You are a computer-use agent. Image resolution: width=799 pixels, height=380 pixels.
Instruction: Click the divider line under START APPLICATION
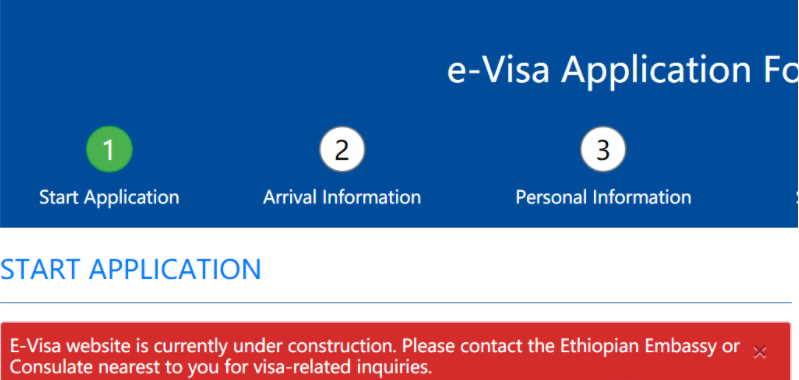(x=395, y=303)
